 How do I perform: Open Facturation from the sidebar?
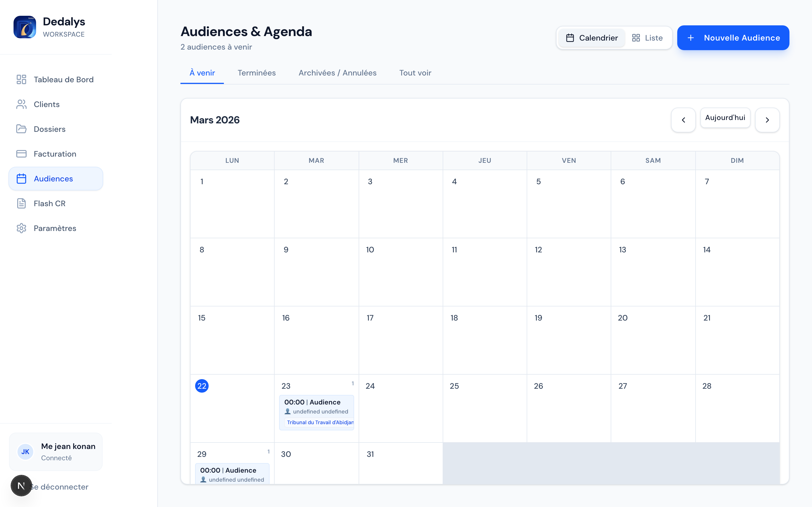pos(21,154)
